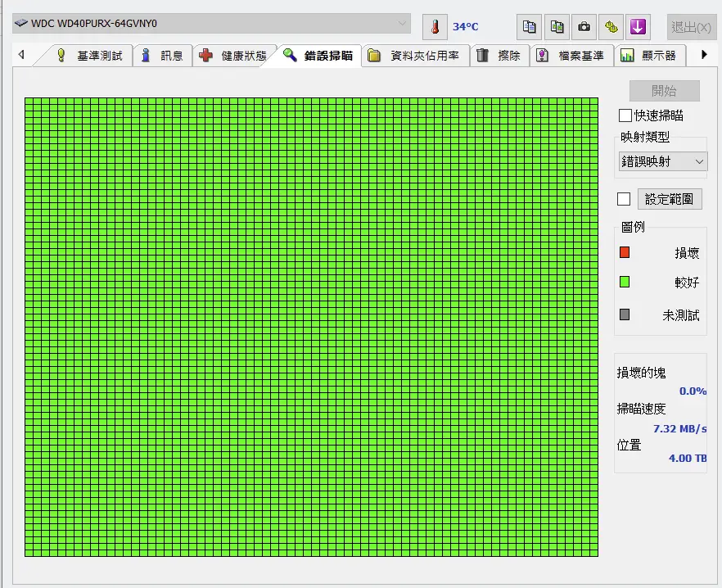Image resolution: width=722 pixels, height=588 pixels.
Task: Click the red 損壞 legend swatch
Action: pyautogui.click(x=625, y=252)
